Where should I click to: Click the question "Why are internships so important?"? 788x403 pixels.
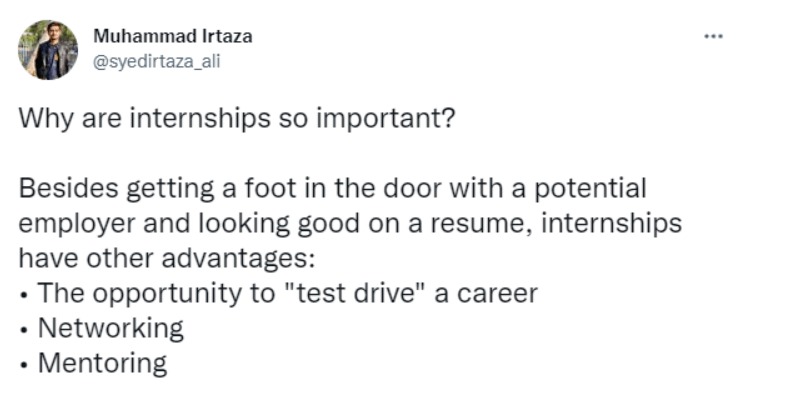click(236, 122)
